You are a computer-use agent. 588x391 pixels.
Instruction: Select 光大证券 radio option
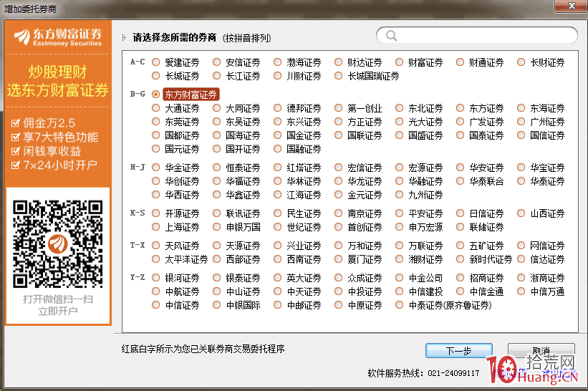click(399, 122)
